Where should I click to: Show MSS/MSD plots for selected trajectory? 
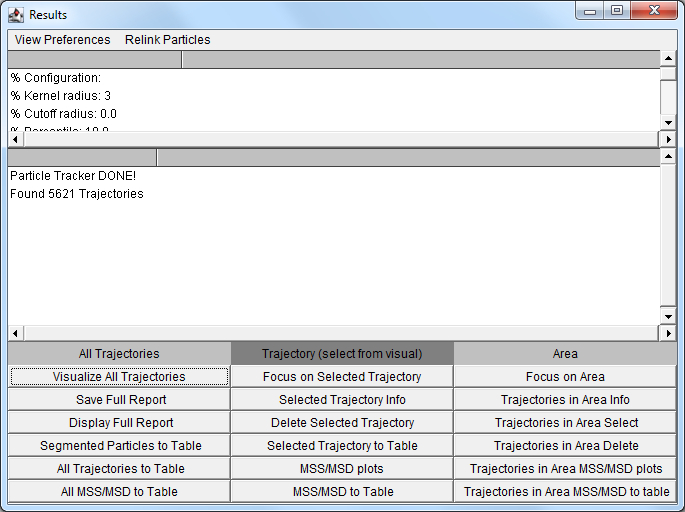pos(342,469)
